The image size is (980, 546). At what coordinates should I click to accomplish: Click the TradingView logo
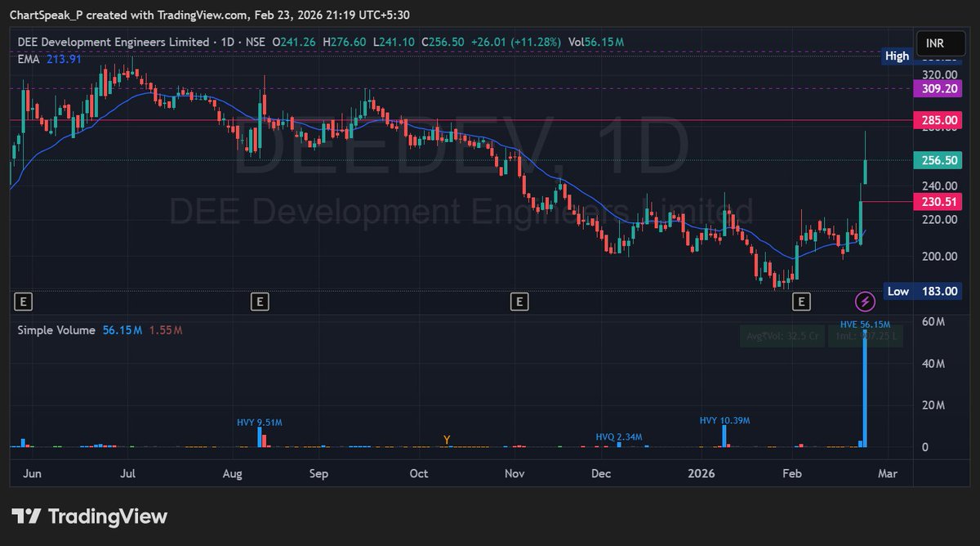point(89,517)
